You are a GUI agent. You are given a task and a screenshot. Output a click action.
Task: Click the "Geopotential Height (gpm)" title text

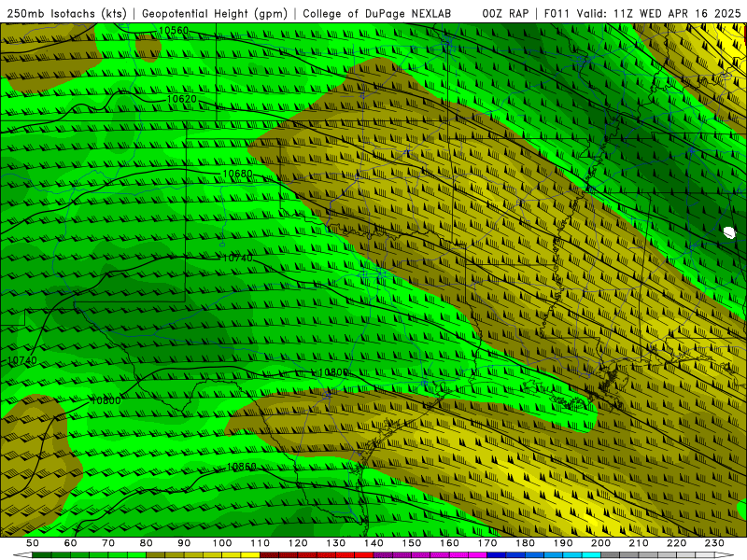tap(215, 13)
